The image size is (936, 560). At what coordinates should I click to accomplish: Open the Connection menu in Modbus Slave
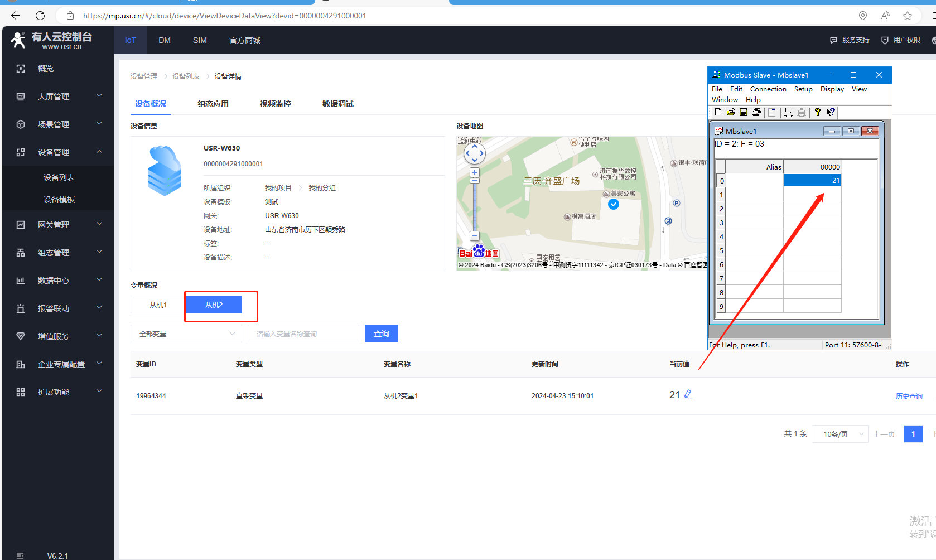[768, 89]
